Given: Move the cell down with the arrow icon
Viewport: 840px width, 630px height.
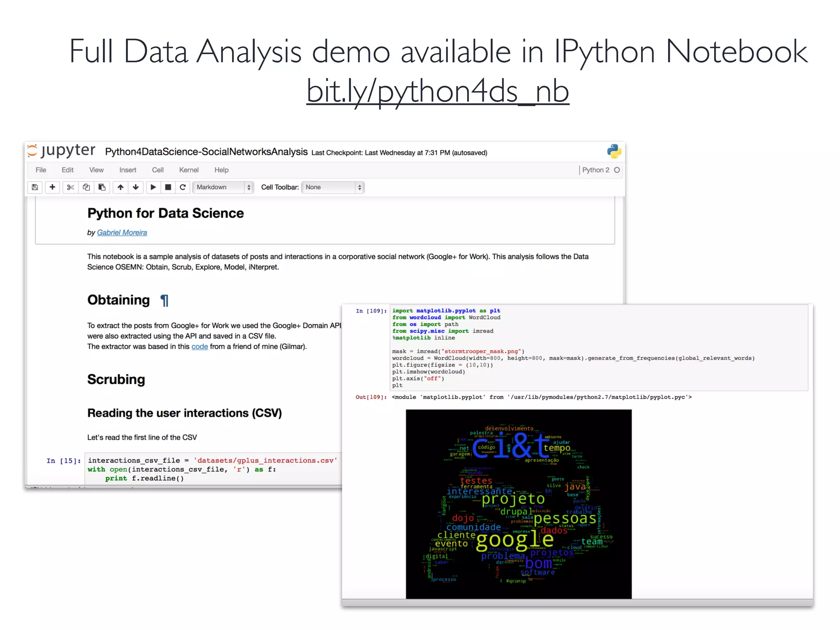Looking at the screenshot, I should click(136, 187).
